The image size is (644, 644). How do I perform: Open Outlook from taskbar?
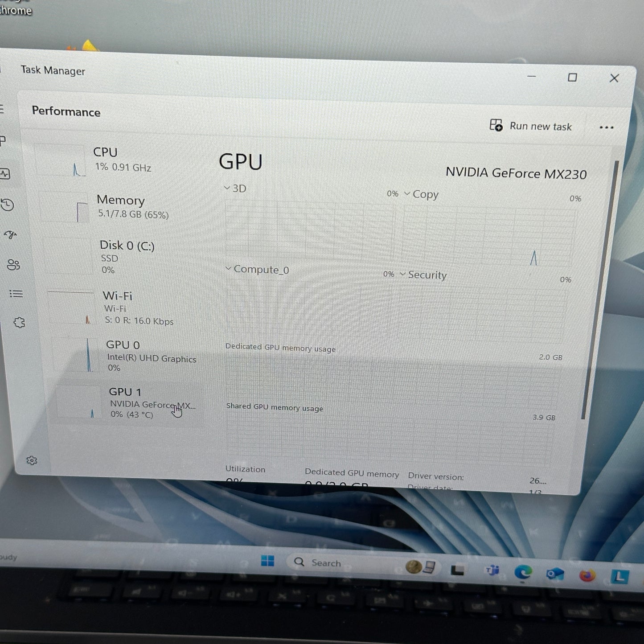pos(555,574)
